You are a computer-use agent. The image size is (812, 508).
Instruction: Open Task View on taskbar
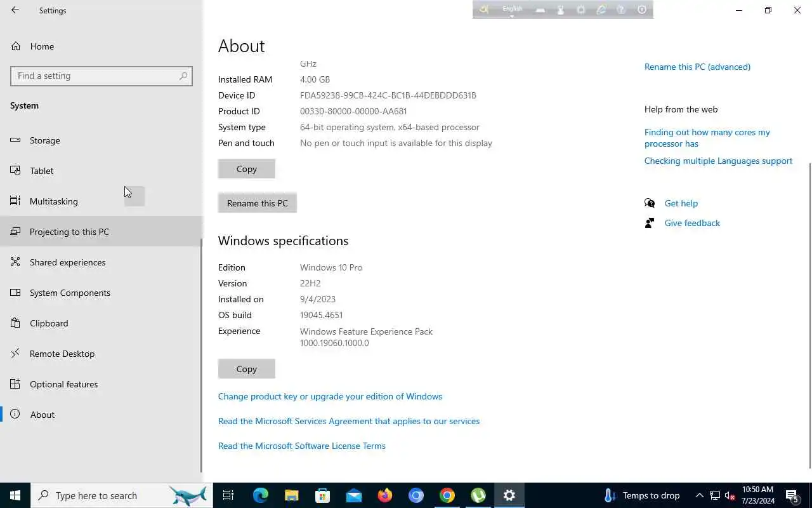pyautogui.click(x=228, y=495)
